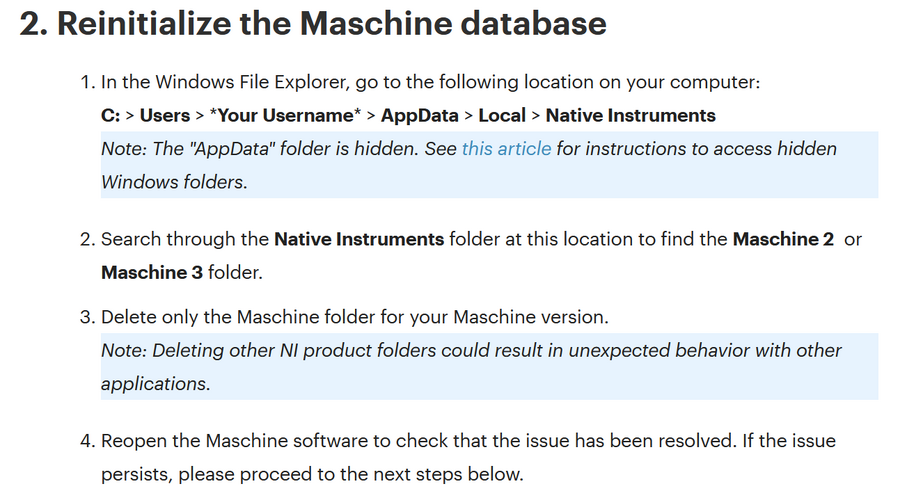Screen dimensions: 907x500
Task: Click bold "Local" in the folder path
Action: [x=502, y=115]
